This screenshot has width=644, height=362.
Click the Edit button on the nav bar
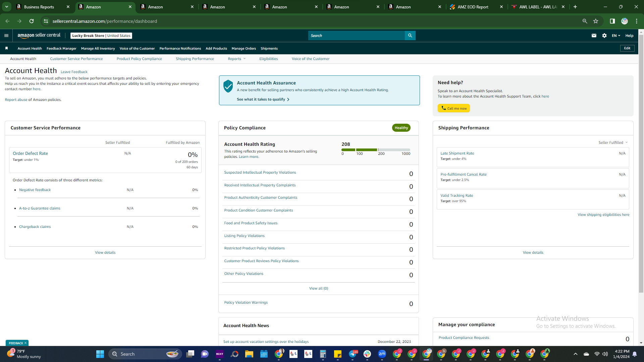pos(627,48)
